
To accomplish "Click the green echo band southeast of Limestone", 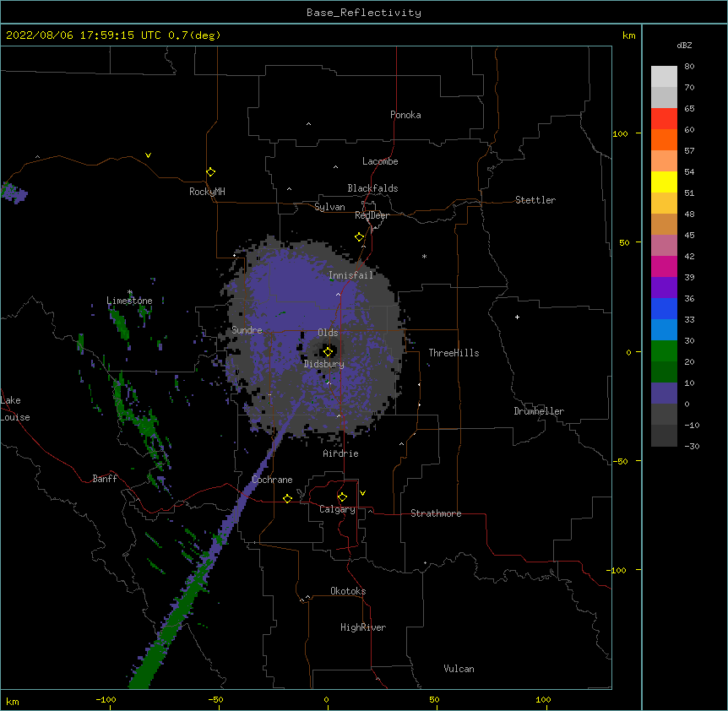I will pyautogui.click(x=119, y=322).
